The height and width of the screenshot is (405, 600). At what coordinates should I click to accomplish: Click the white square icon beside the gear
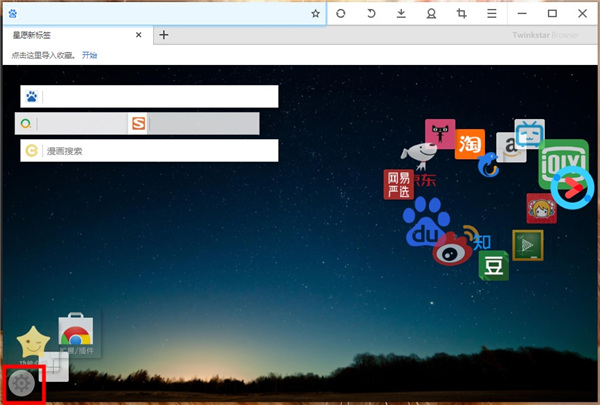[x=54, y=367]
